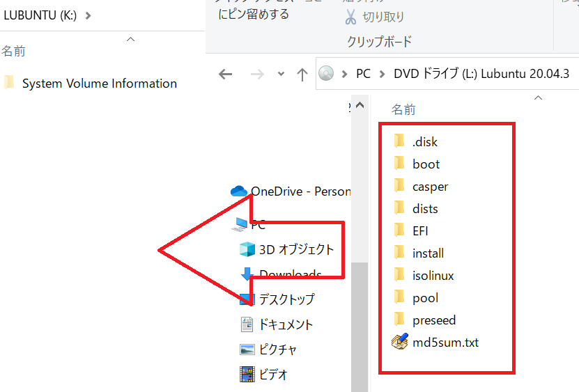Open デスクトップ in navigation pane

tap(287, 299)
